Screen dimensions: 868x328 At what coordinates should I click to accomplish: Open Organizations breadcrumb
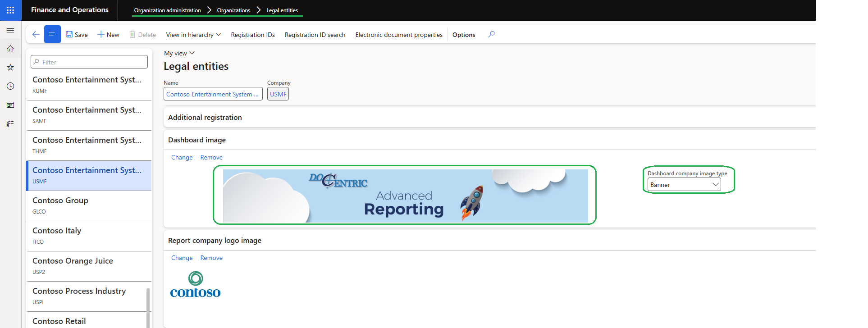click(x=233, y=10)
